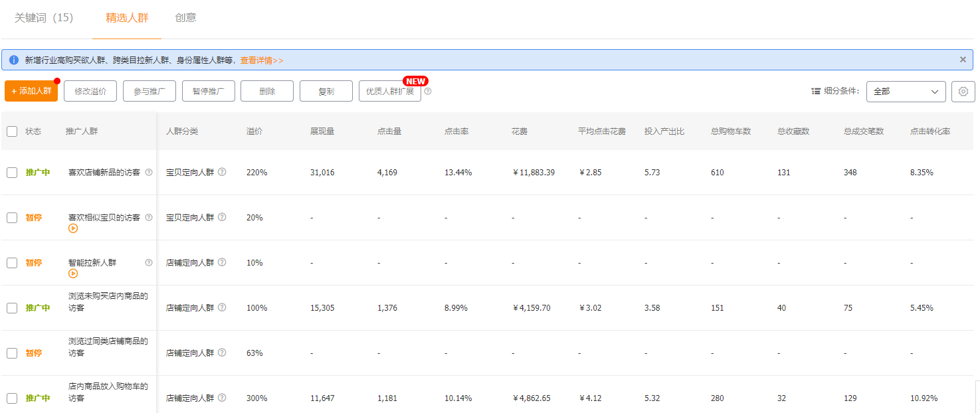
Task: Click the 修改溢价 button
Action: tap(90, 92)
